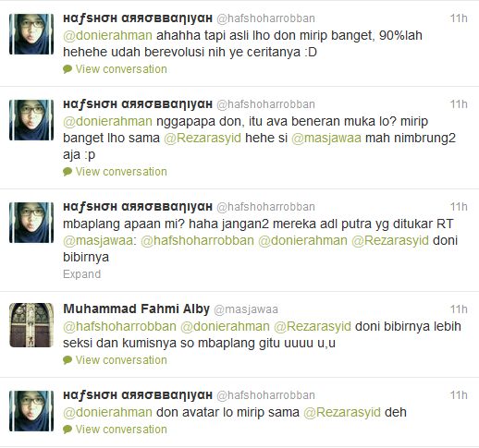Click Muhammad Fahmi Alby's display name
The width and height of the screenshot is (479, 448).
pos(136,309)
